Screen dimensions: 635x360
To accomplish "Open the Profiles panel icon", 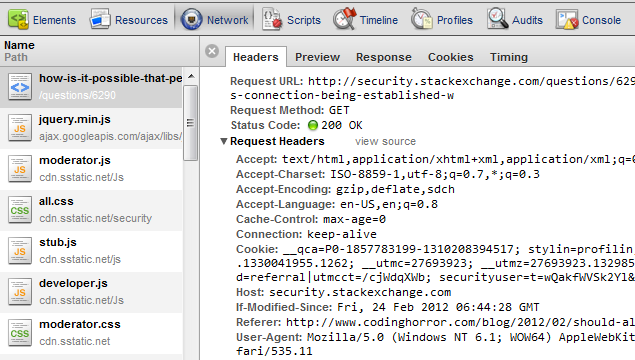I will tap(422, 19).
